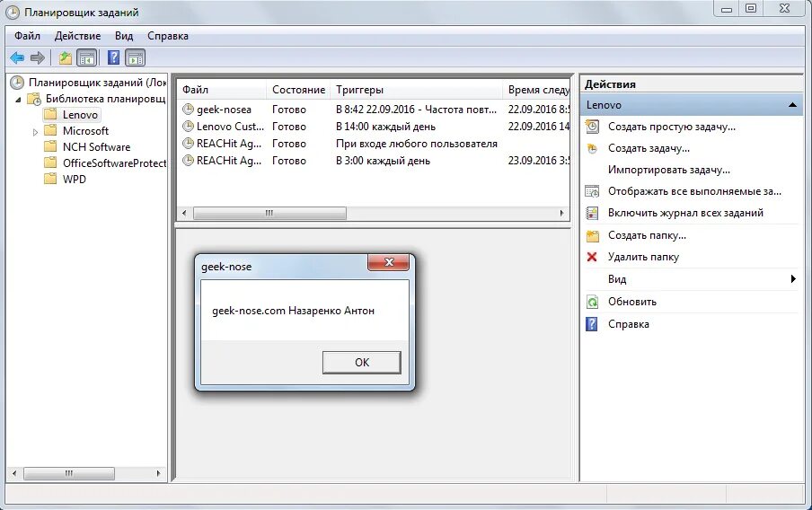This screenshot has width=812, height=510.
Task: Open the Файл menu
Action: click(x=27, y=36)
